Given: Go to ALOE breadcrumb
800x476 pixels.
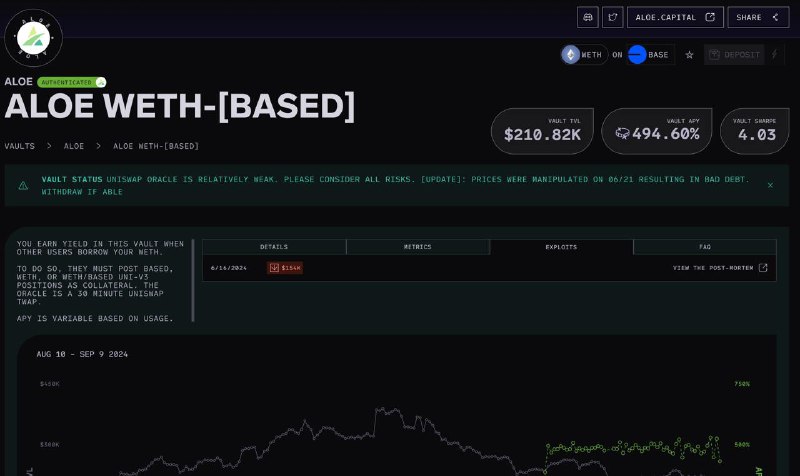Looking at the screenshot, I should [74, 146].
